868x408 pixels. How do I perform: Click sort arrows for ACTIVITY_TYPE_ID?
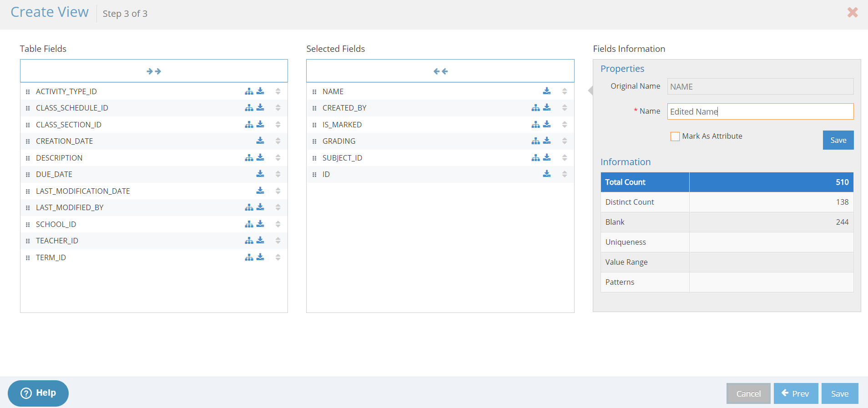coord(278,91)
